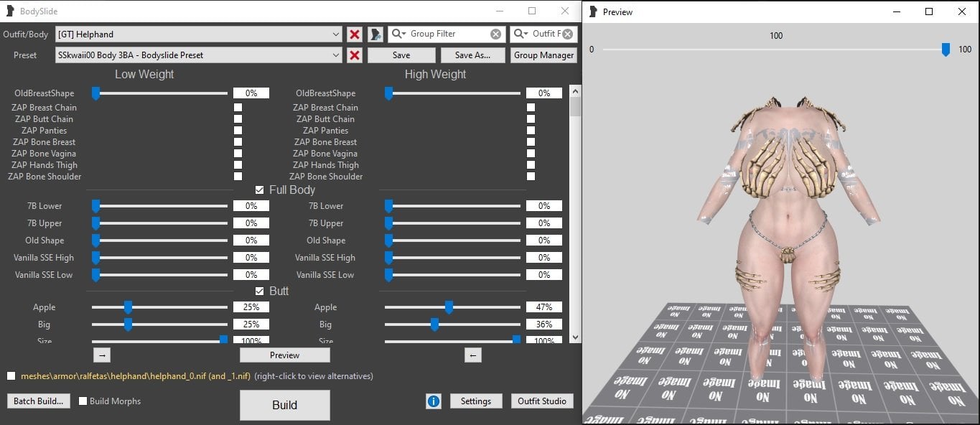980x425 pixels.
Task: Open the Outfit Filter search magnifier menu
Action: coord(521,34)
